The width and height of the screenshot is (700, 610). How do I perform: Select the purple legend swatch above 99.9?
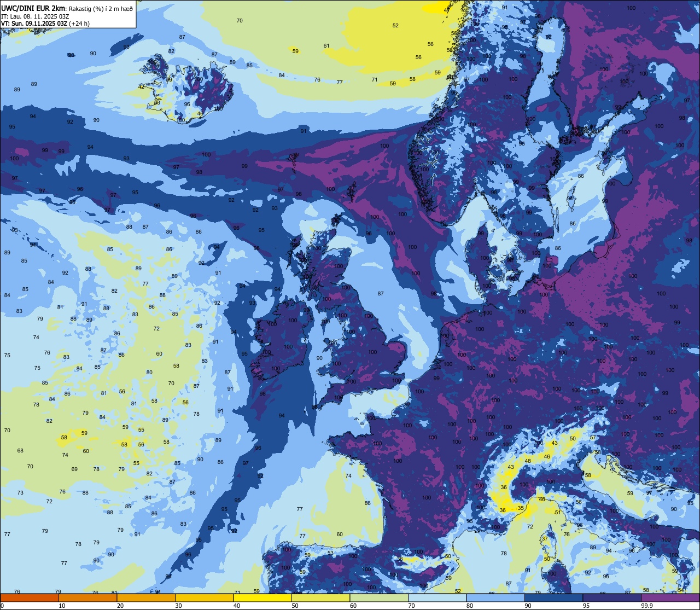click(670, 597)
